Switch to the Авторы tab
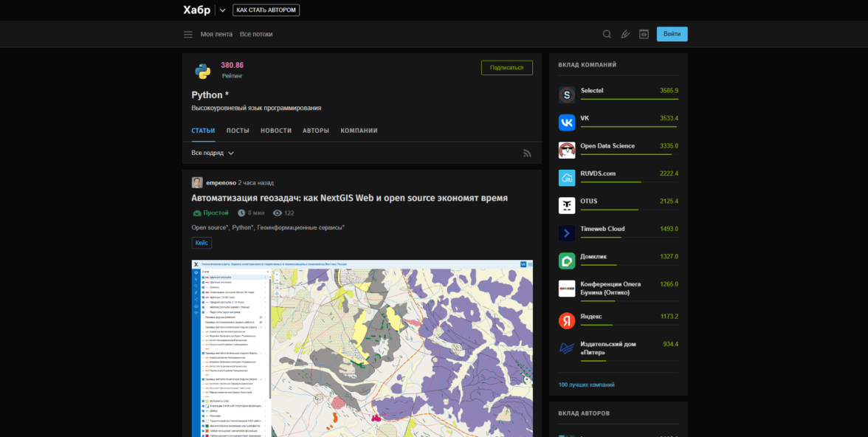Screen dimensions: 868x437 (316, 131)
